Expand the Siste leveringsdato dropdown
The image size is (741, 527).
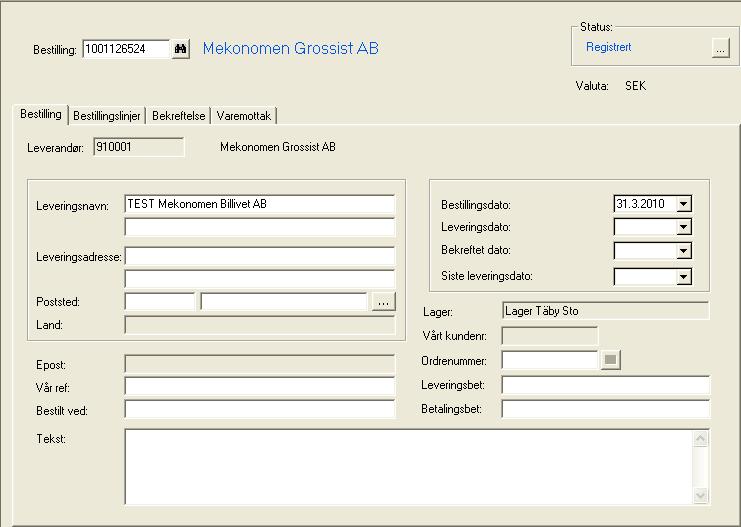(683, 276)
